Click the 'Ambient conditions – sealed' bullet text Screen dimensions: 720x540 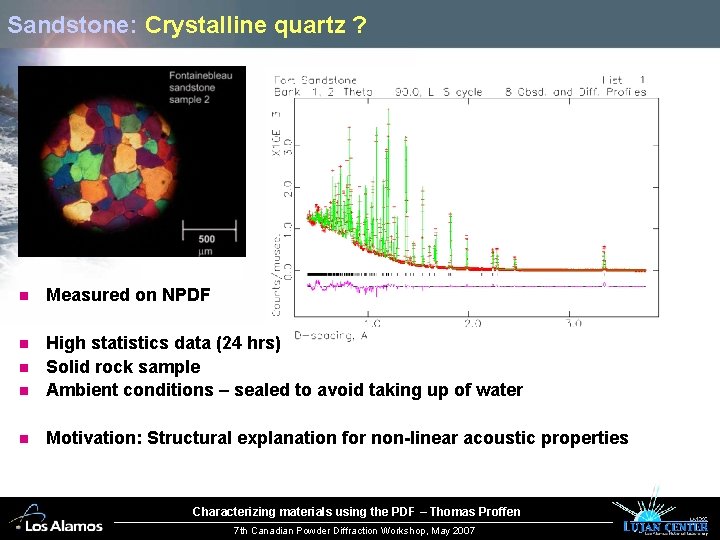pyautogui.click(x=284, y=390)
